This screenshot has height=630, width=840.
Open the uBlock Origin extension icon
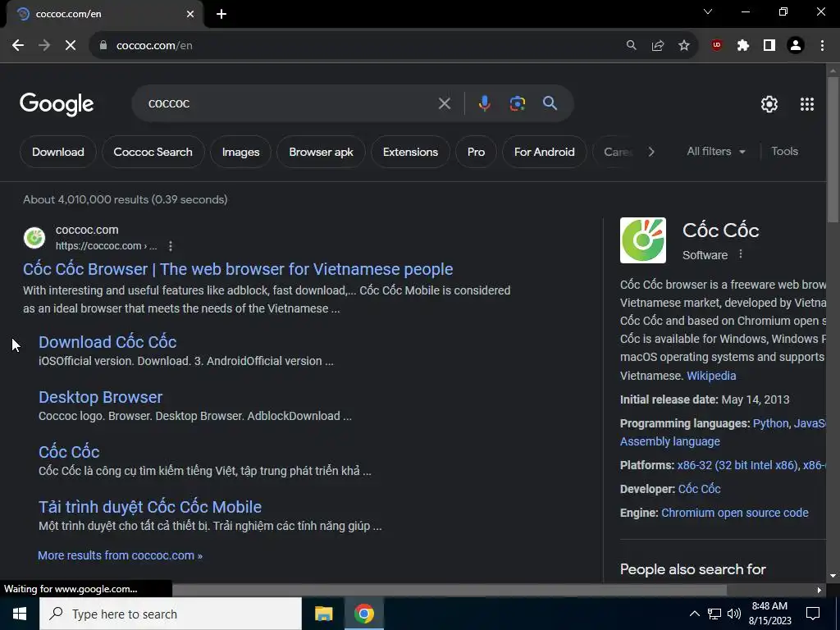(716, 46)
